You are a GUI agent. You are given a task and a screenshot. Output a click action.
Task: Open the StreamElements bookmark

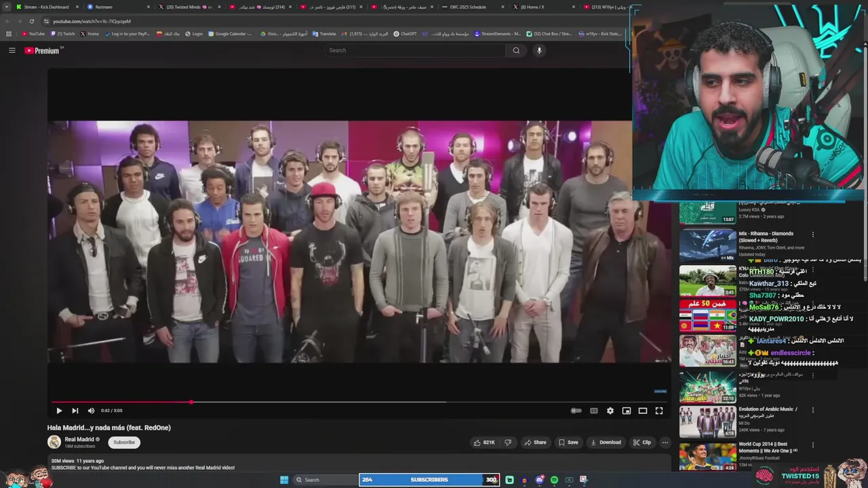click(497, 33)
